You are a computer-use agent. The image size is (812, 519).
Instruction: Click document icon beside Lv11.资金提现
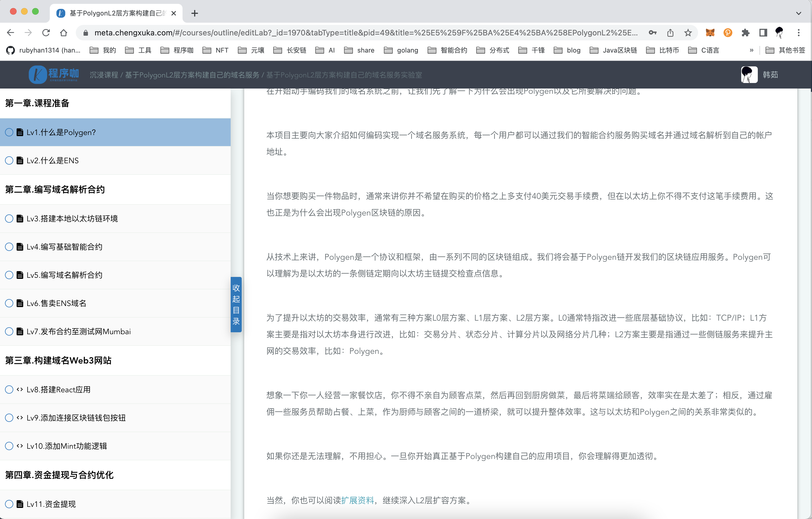pyautogui.click(x=20, y=504)
